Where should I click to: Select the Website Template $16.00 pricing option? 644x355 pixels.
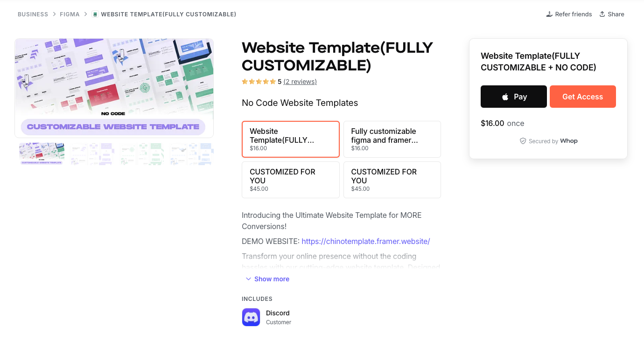290,139
